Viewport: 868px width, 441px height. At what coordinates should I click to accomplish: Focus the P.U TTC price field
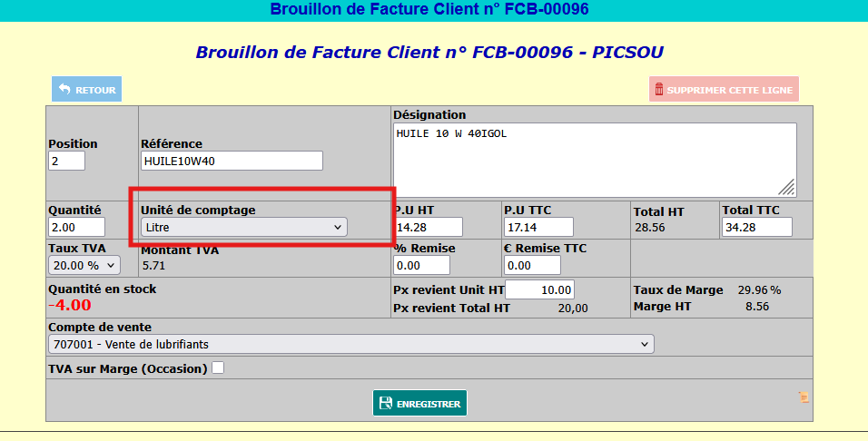538,227
